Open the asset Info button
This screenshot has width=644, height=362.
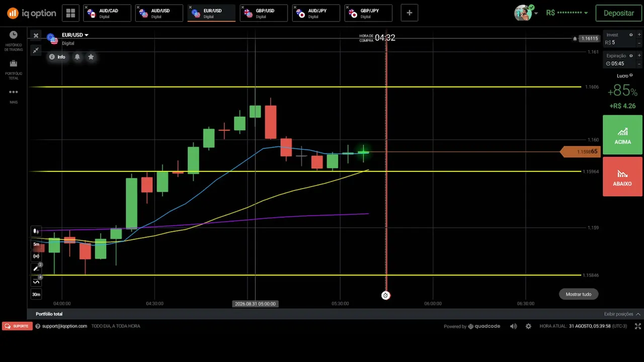(57, 57)
